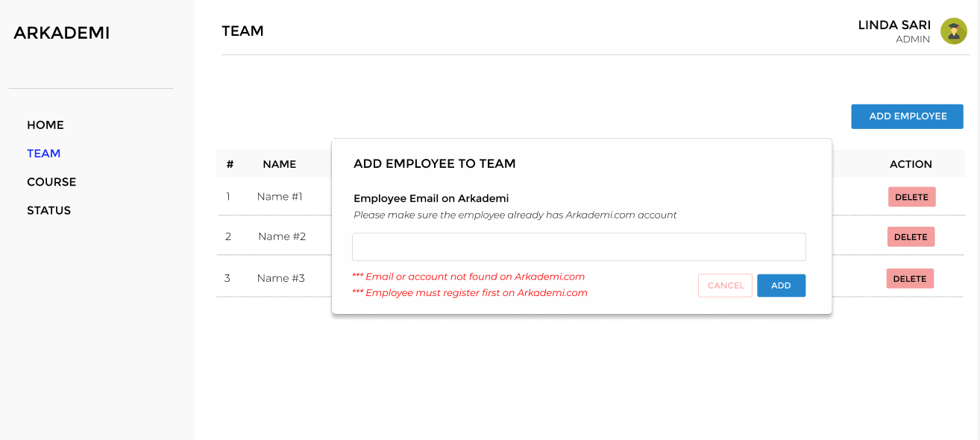Remove Name #3 with Delete
This screenshot has width=980, height=440.
pyautogui.click(x=910, y=279)
